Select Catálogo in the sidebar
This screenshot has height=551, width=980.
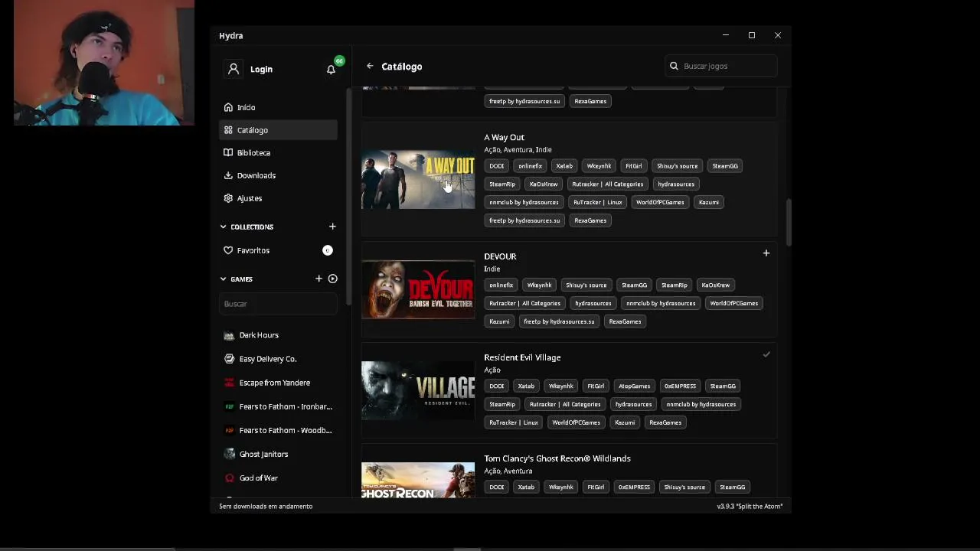278,130
